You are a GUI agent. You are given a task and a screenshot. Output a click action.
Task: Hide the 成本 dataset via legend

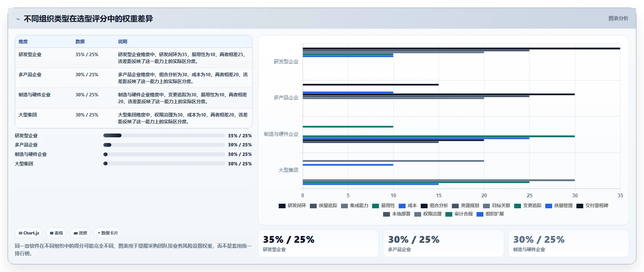click(407, 206)
